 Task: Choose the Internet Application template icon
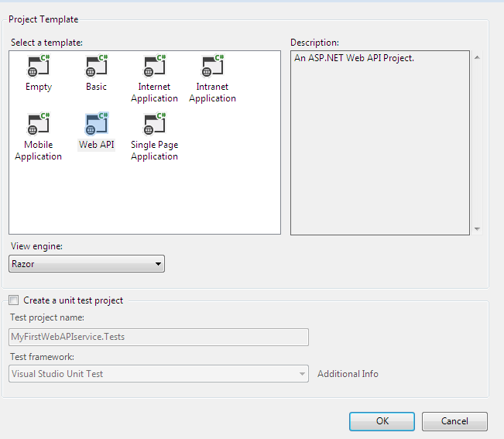coord(155,66)
